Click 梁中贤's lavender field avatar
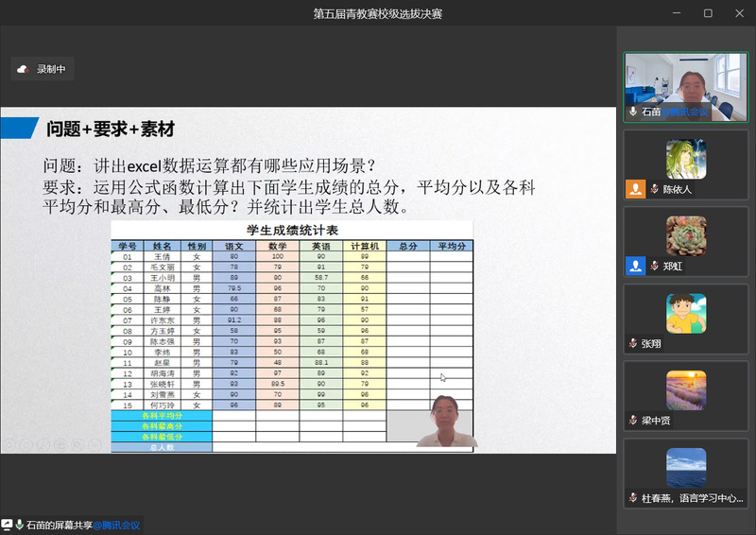 pos(685,389)
